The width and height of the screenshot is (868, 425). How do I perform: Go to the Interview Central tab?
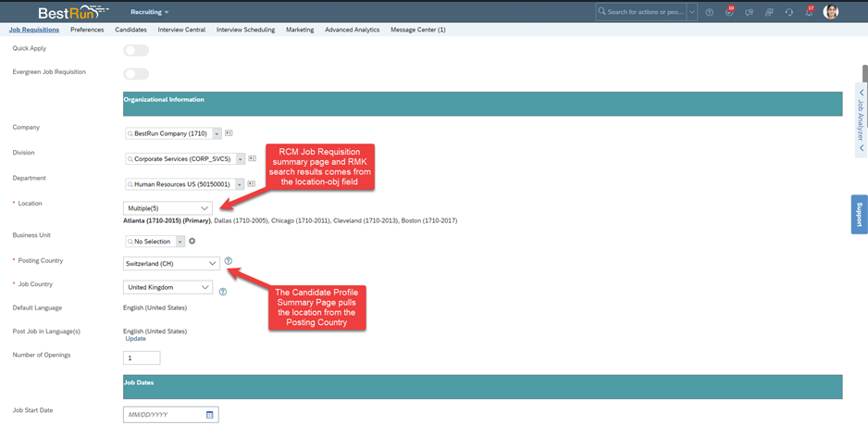181,30
